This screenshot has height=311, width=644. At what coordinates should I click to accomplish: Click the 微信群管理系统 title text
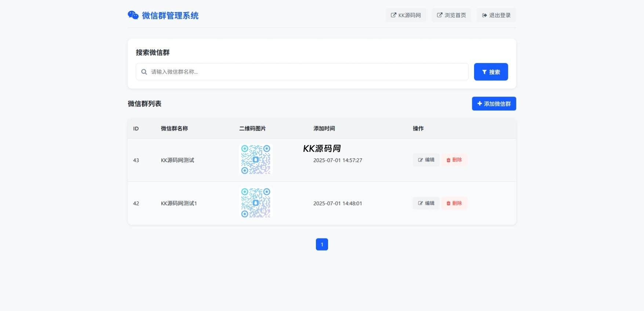click(x=170, y=15)
